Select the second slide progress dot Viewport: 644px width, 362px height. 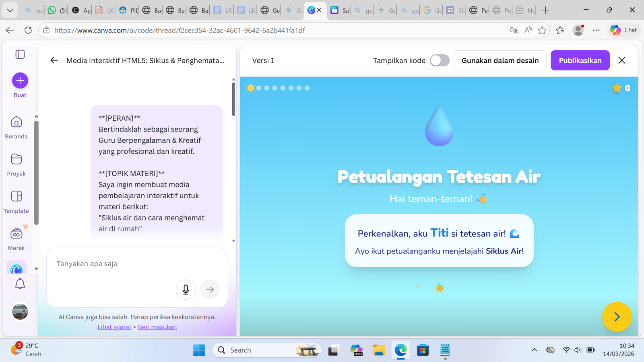(x=259, y=88)
